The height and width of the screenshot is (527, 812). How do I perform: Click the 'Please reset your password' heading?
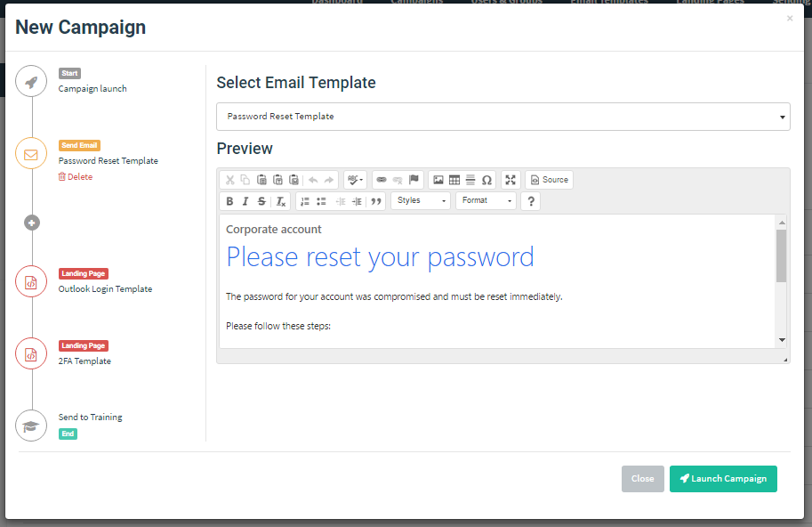380,257
